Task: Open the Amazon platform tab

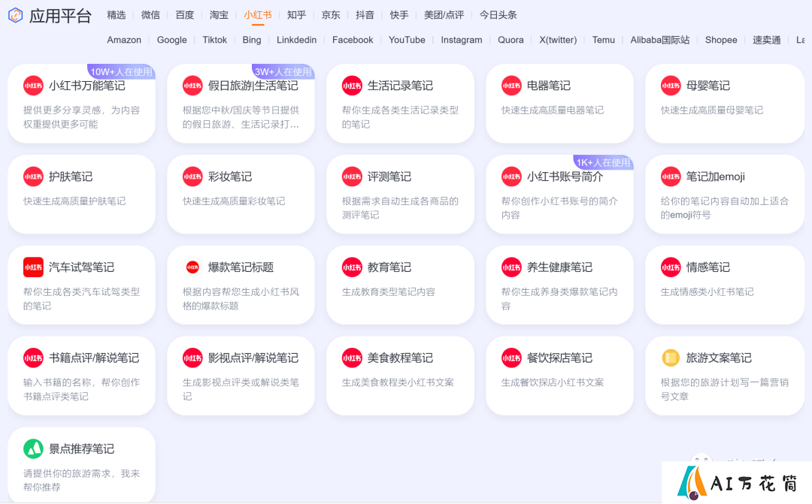Action: point(124,40)
